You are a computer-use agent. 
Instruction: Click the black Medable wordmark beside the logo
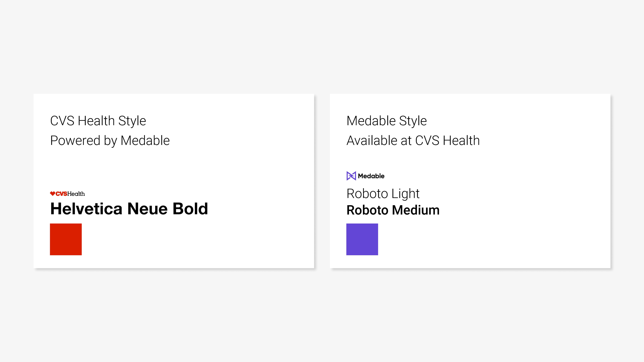click(x=371, y=176)
